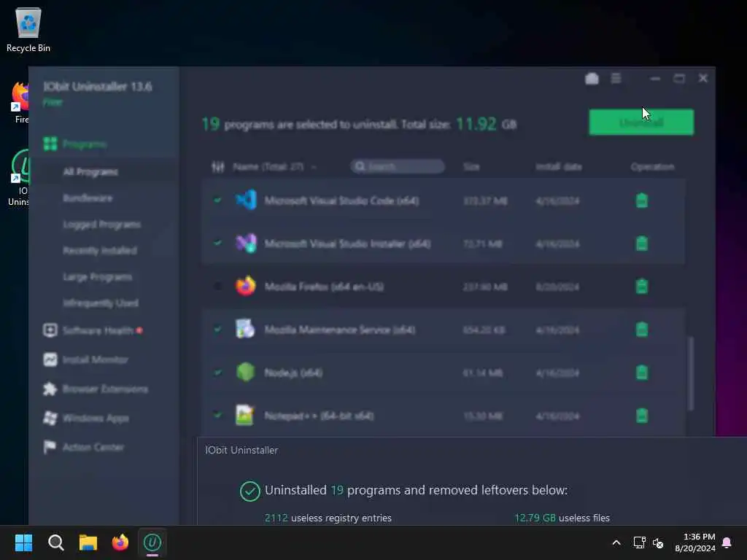Uncheck Microsoft Visual Studio Code checkbox
Image resolution: width=747 pixels, height=560 pixels.
coord(217,201)
